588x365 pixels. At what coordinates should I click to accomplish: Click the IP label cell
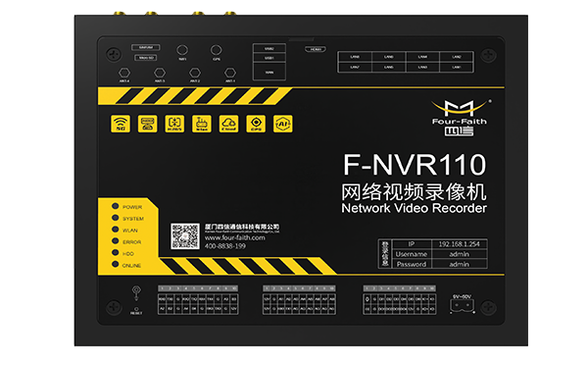tap(412, 244)
